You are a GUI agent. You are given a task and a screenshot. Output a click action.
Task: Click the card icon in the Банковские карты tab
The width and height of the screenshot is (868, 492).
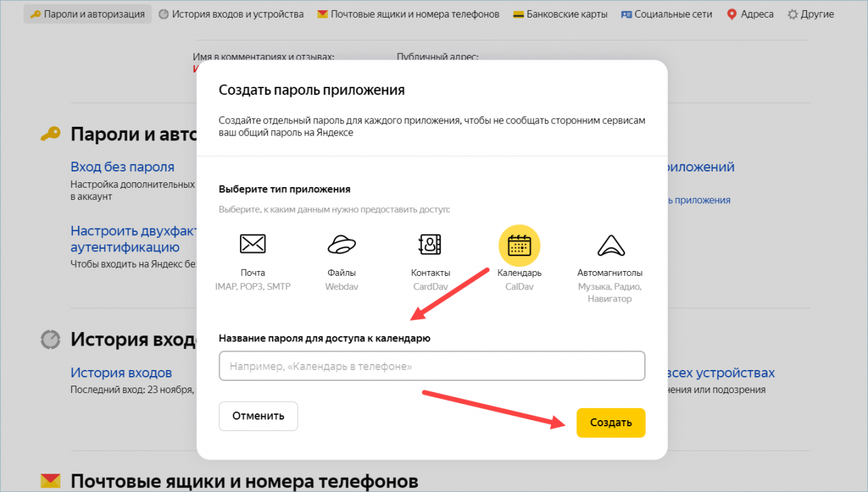tap(518, 14)
